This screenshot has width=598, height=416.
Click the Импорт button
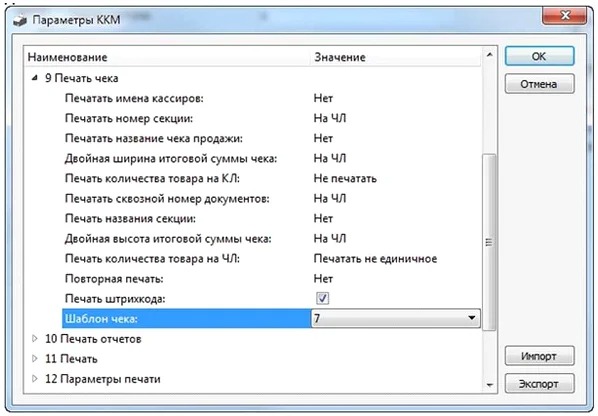539,356
